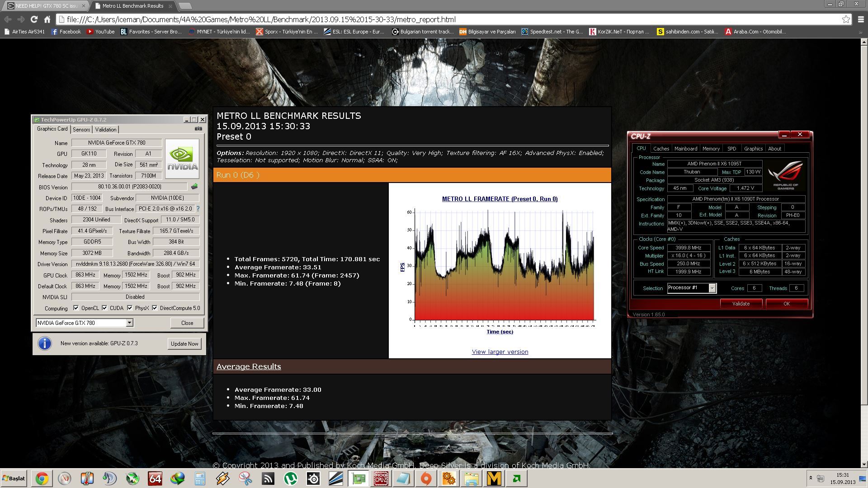The height and width of the screenshot is (488, 868).
Task: Click the bus interface question mark icon
Action: tap(198, 209)
